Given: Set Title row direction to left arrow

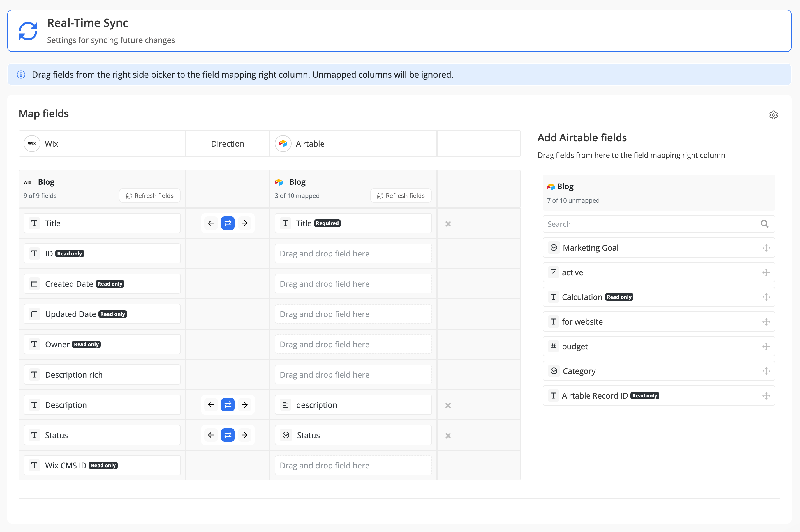Looking at the screenshot, I should click(x=211, y=223).
